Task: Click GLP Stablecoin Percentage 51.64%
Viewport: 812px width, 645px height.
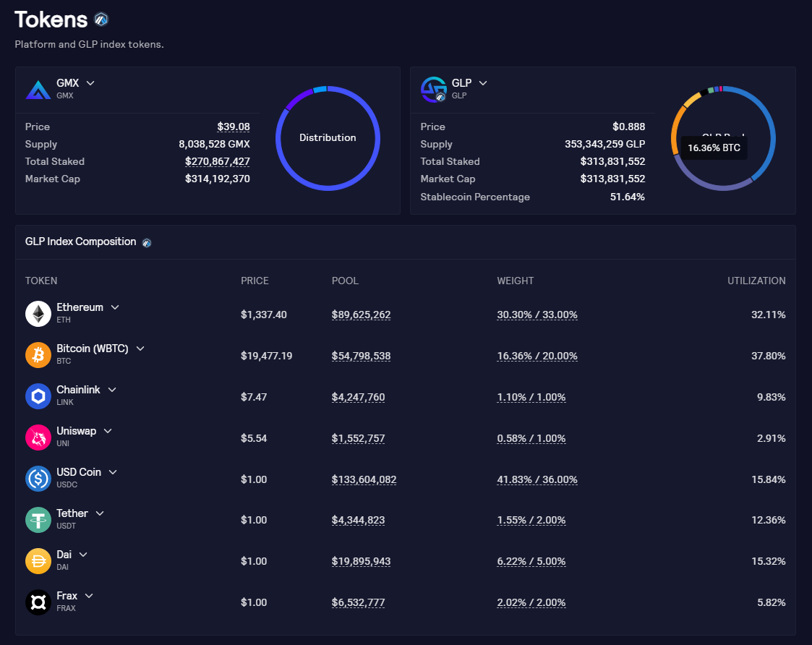Action: [628, 197]
